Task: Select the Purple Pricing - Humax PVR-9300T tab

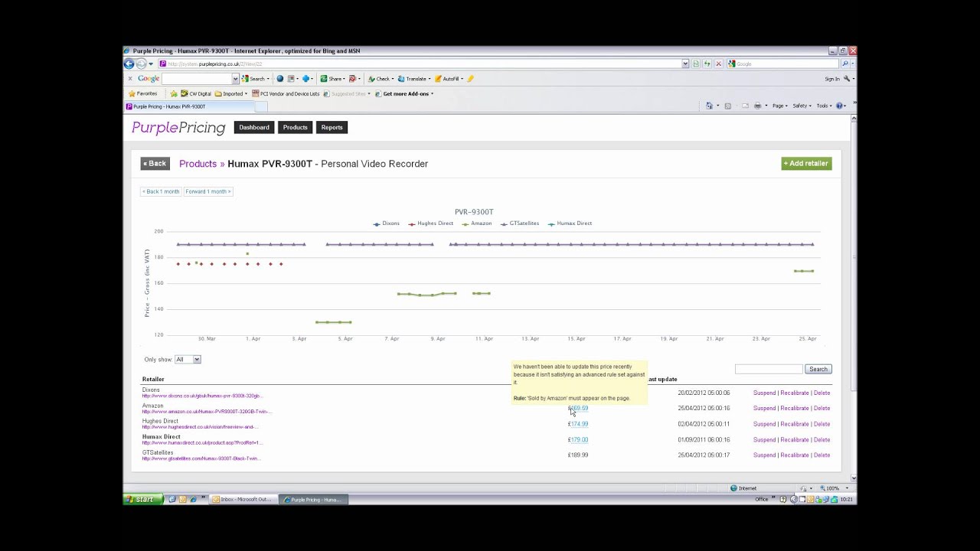Action: coord(188,106)
